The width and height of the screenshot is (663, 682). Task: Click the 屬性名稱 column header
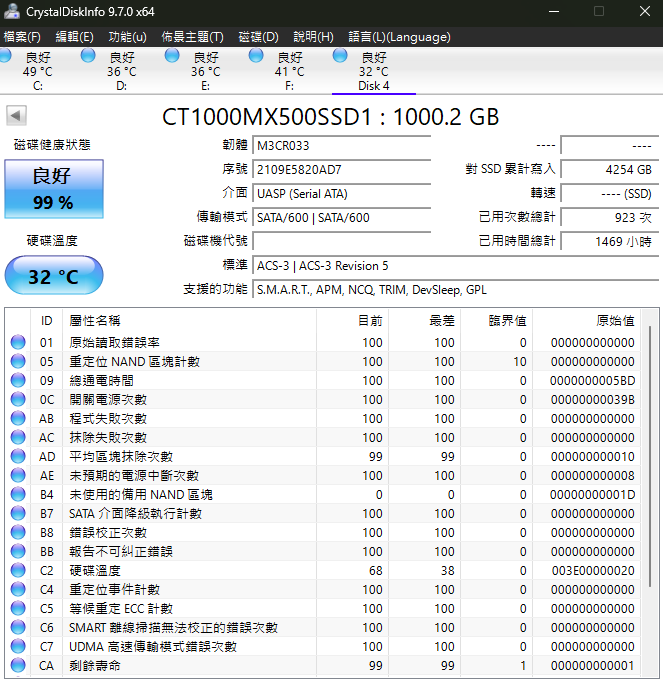pos(189,321)
